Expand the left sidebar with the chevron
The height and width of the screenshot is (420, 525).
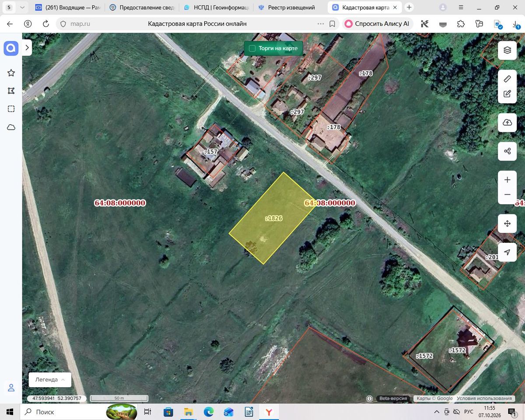point(27,47)
